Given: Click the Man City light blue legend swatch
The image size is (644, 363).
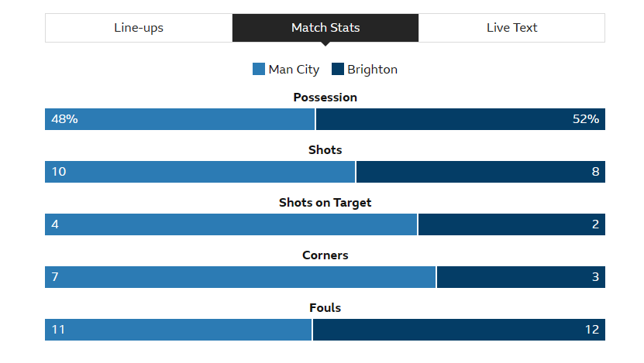Looking at the screenshot, I should coord(259,69).
